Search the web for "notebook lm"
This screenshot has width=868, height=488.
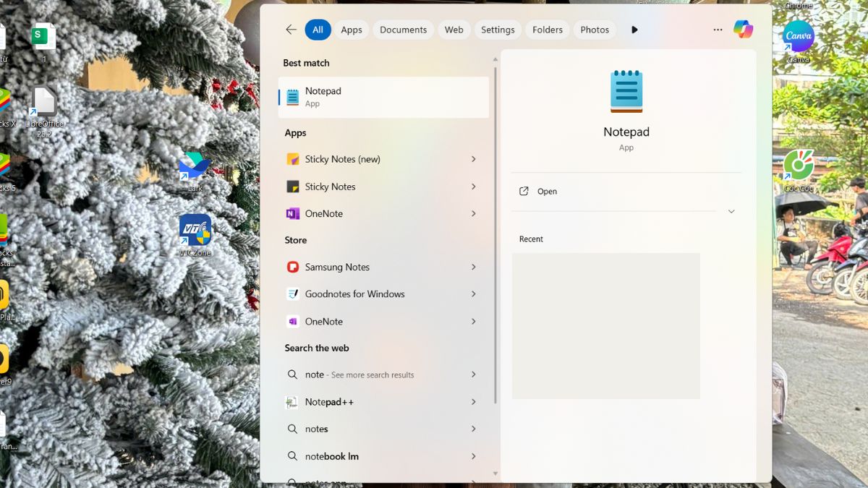(x=383, y=456)
